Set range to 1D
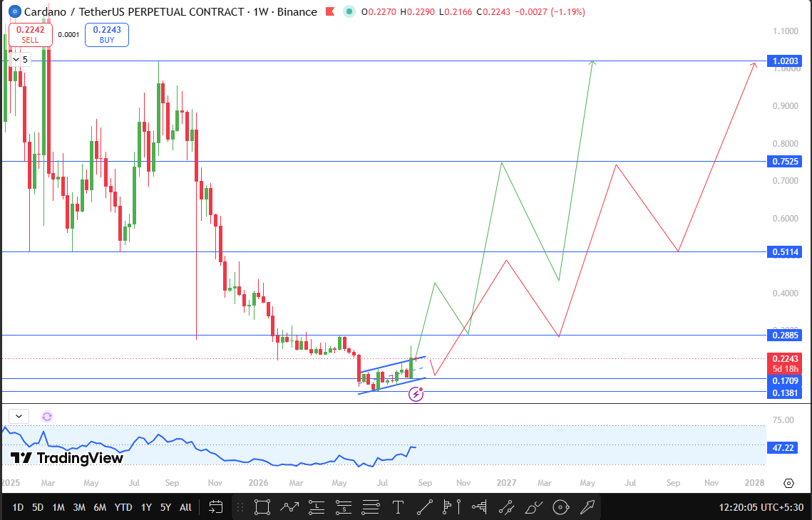Screen dimensions: 812x520 point(18,508)
